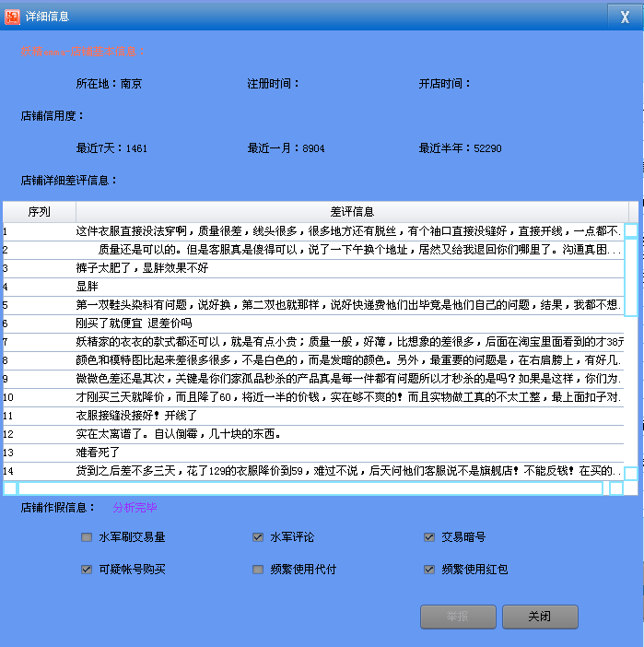644x647 pixels.
Task: Select row 4 review 显胖
Action: click(x=313, y=287)
